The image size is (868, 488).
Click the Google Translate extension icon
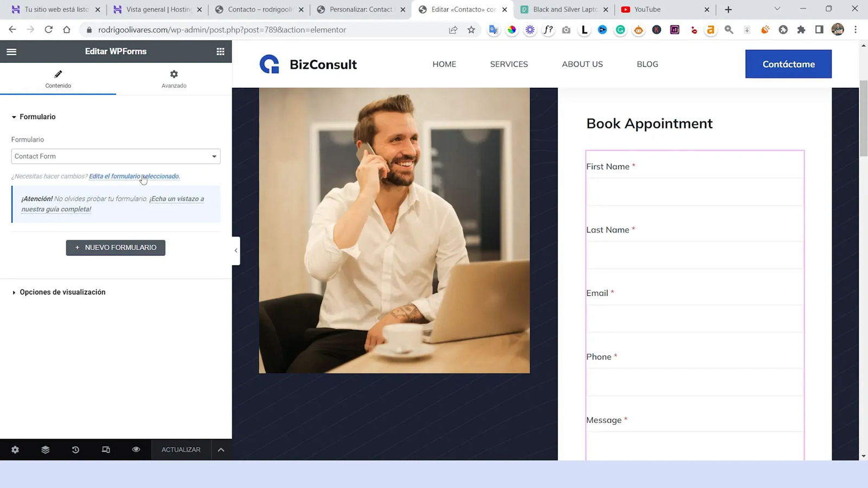(494, 30)
